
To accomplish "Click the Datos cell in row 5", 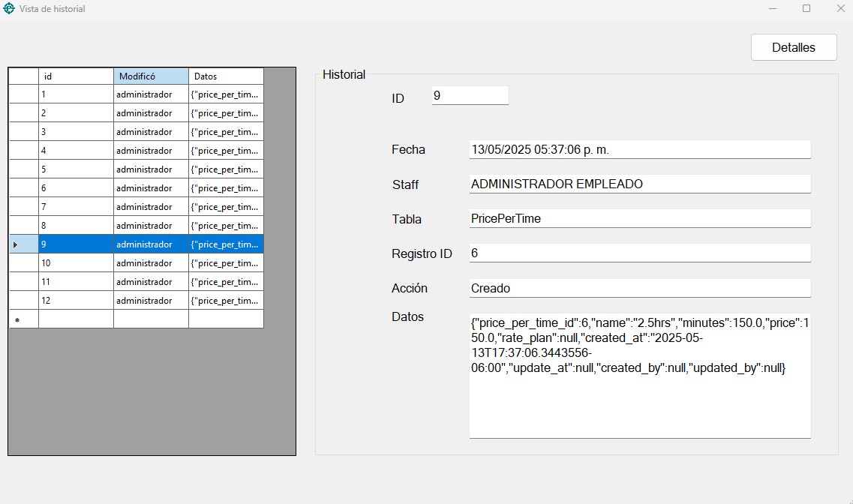I will point(226,169).
